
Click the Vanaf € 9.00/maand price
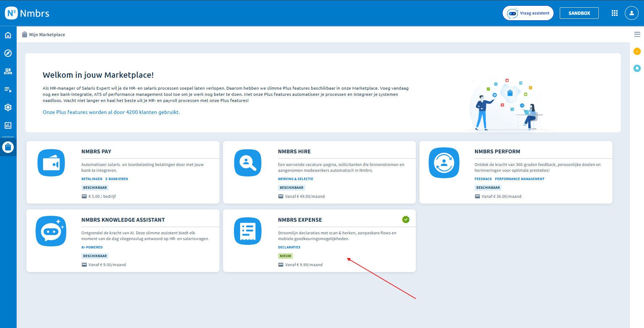(x=107, y=265)
